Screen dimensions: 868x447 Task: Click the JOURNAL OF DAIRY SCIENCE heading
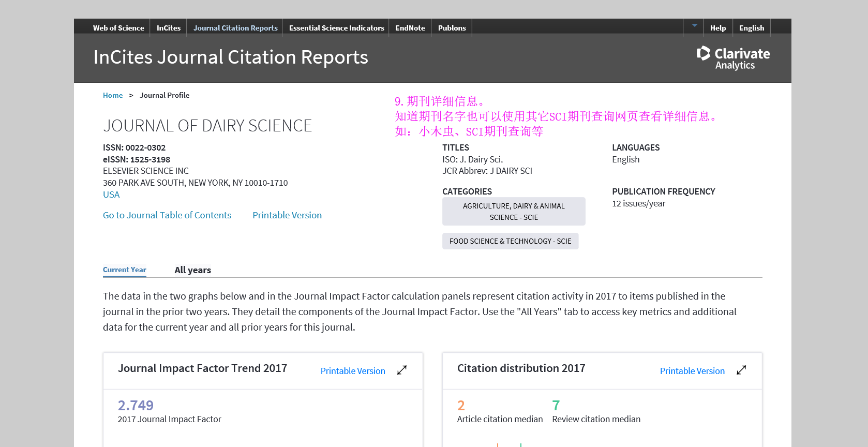point(207,126)
